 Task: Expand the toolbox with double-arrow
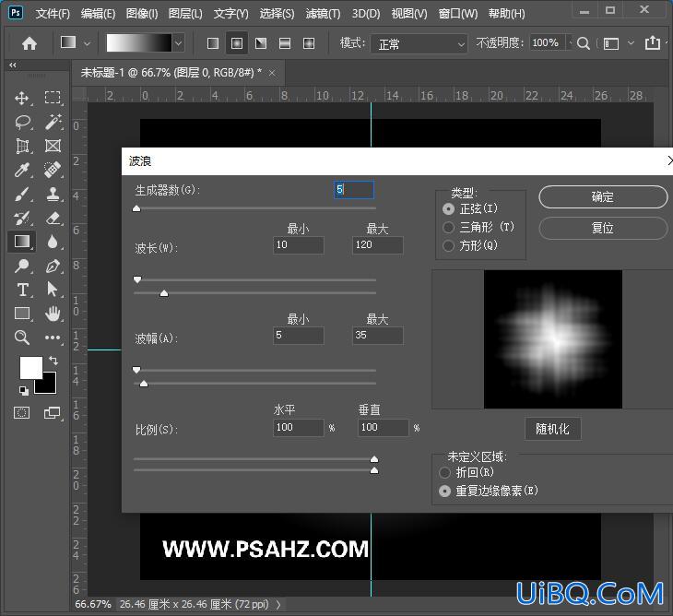tap(13, 65)
